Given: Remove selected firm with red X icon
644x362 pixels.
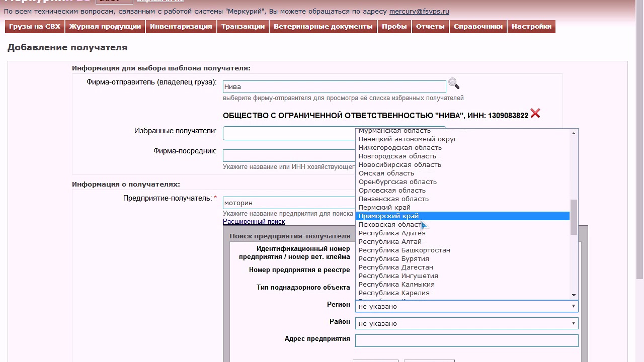Looking at the screenshot, I should point(535,114).
